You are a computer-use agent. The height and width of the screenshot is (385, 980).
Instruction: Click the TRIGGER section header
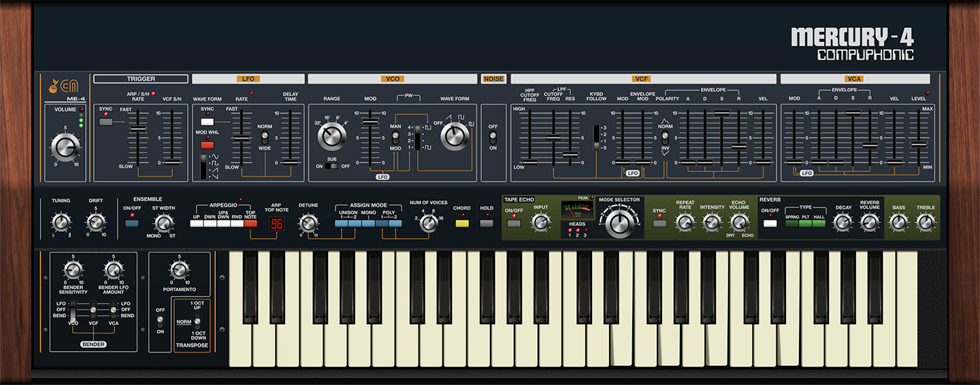(141, 79)
